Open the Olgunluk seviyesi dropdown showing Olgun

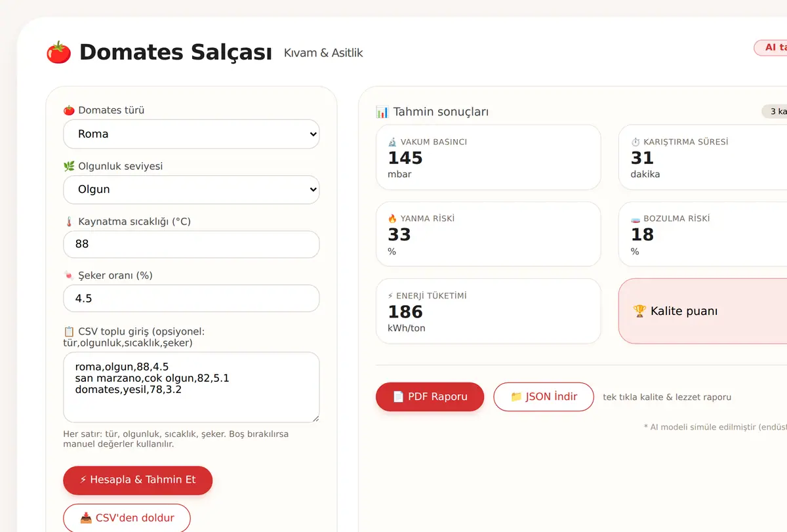192,190
